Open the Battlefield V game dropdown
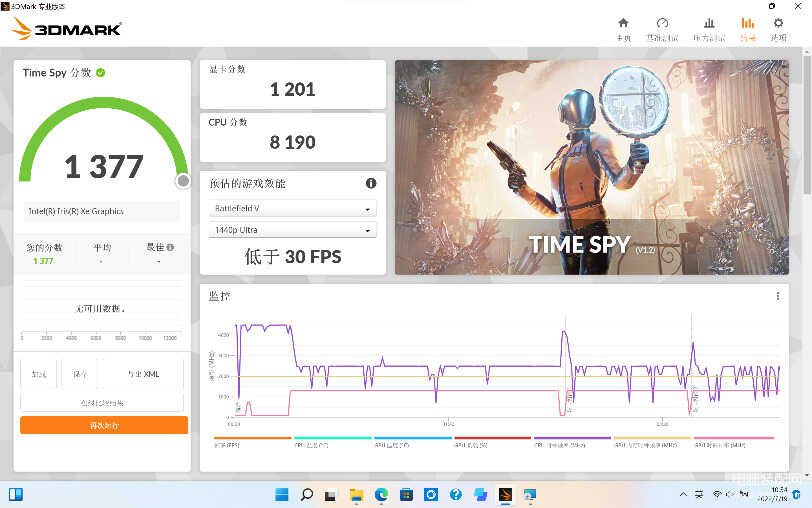Screen dimensions: 812x508 pos(292,208)
